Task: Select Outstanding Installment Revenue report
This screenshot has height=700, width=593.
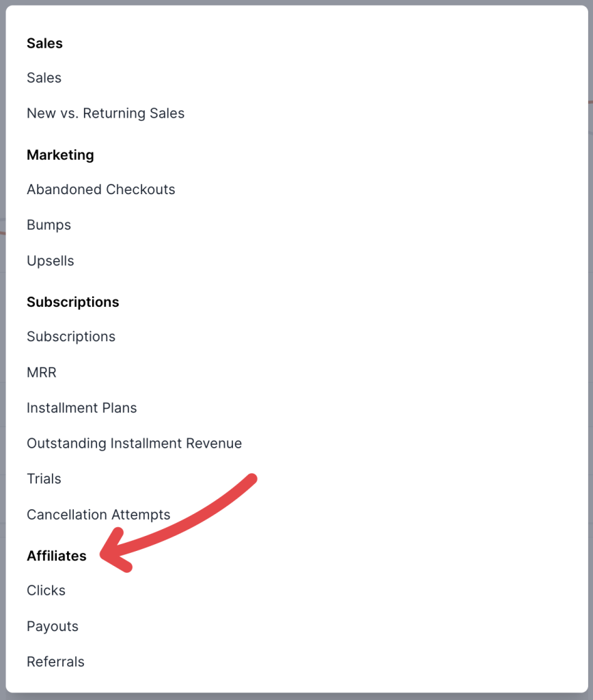Action: [134, 444]
